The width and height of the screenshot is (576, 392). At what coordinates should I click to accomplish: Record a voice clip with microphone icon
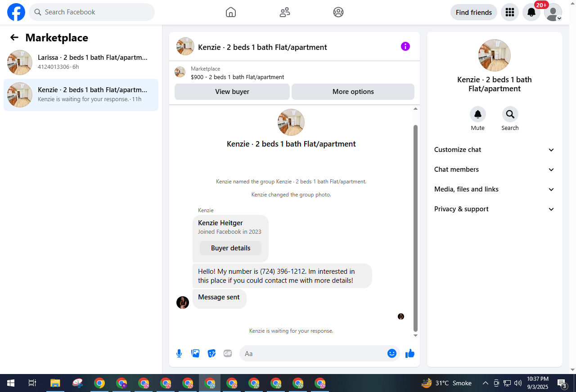click(x=179, y=353)
